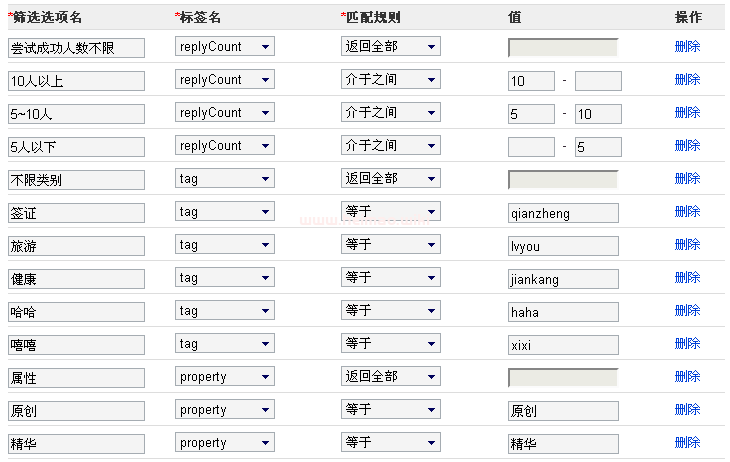The width and height of the screenshot is (730, 462).
Task: Expand replyCount dropdown in 5人以下 row
Action: (x=224, y=146)
